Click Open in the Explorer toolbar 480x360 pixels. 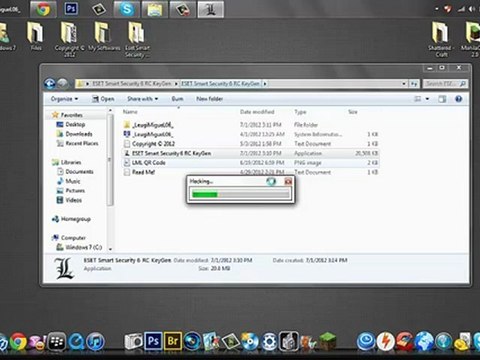click(x=103, y=99)
